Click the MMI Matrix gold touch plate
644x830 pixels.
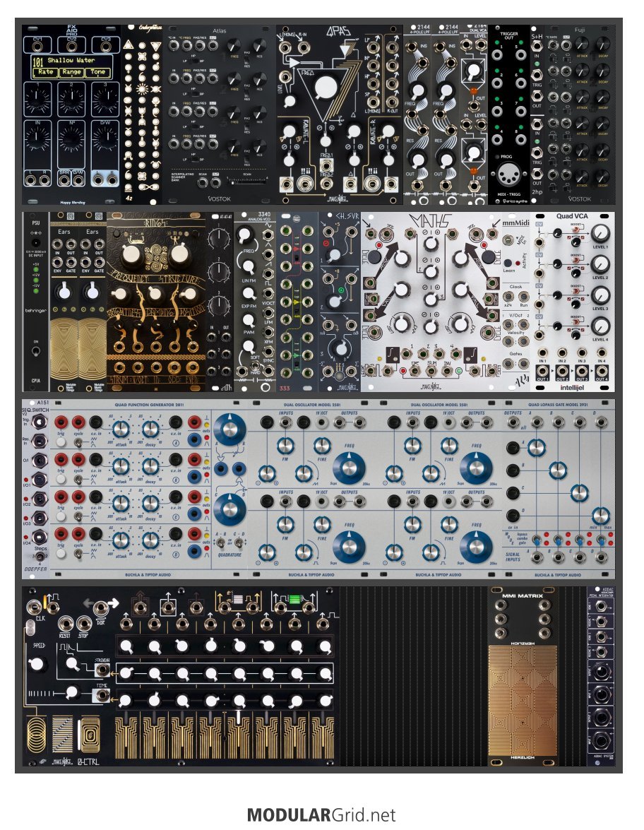click(522, 700)
